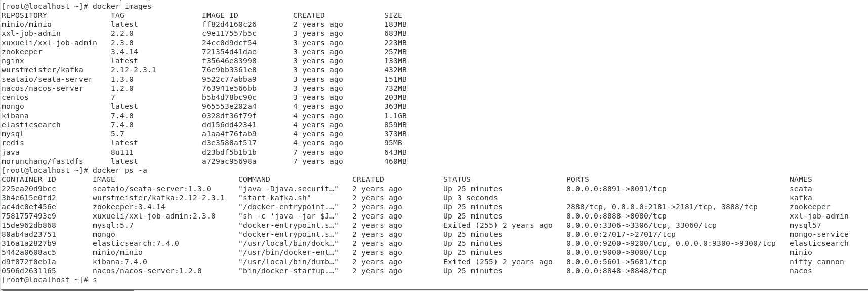
Task: Click the zookeeper tag 3.4.14
Action: tap(125, 52)
